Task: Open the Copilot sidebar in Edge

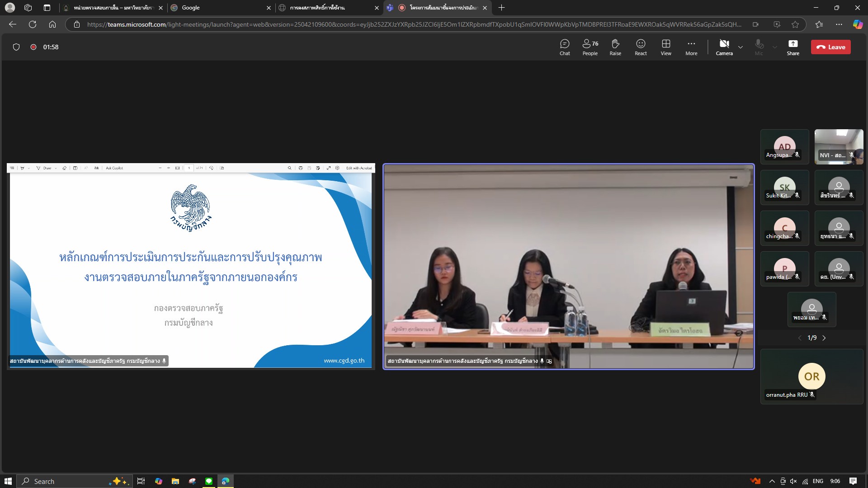Action: pyautogui.click(x=858, y=24)
